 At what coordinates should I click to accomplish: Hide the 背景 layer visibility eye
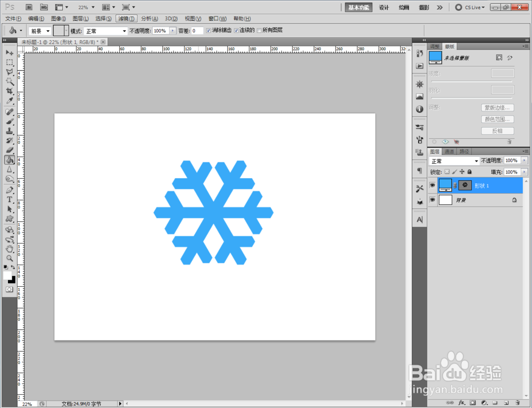click(x=432, y=200)
